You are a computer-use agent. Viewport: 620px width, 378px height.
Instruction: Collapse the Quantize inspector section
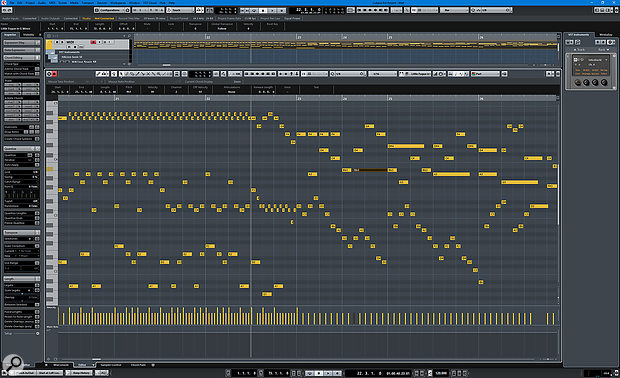coord(22,148)
